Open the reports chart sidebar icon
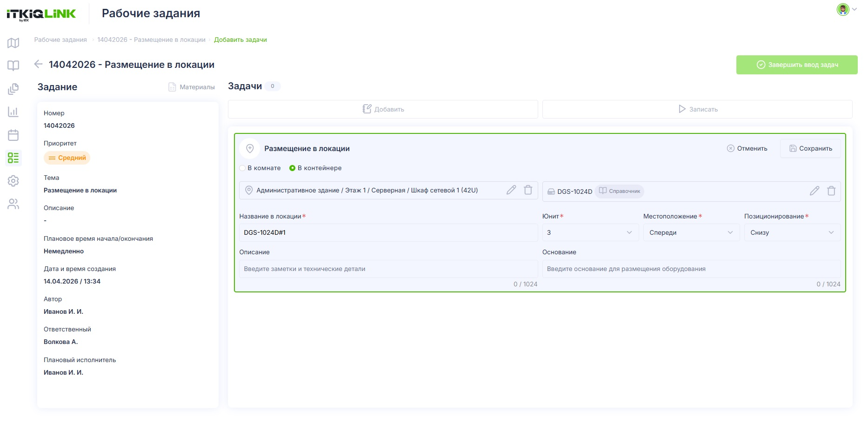The height and width of the screenshot is (423, 868). click(x=13, y=112)
